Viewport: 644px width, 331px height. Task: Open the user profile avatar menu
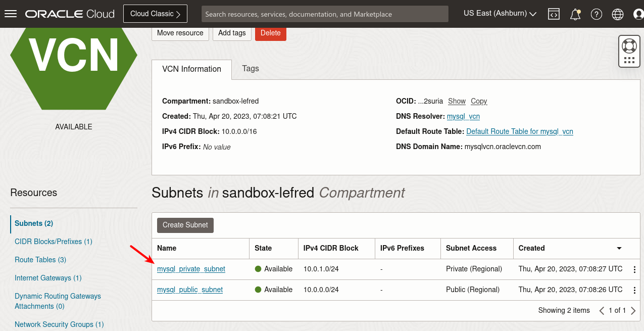click(638, 14)
